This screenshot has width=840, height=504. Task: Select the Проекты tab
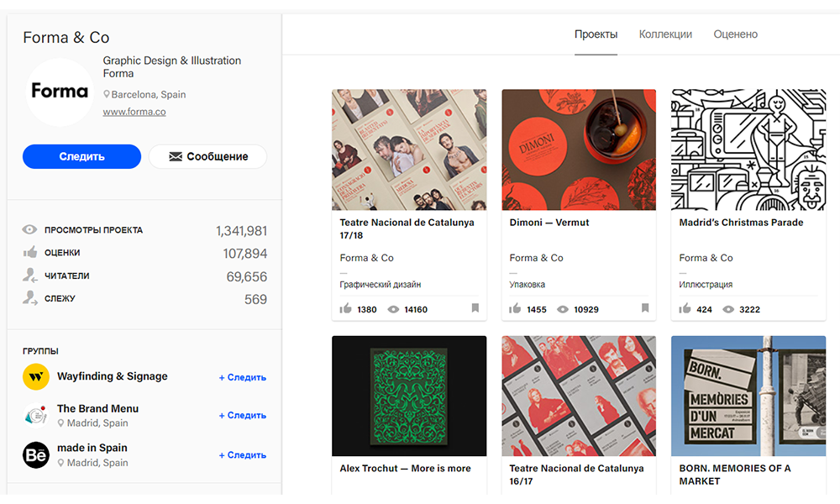(596, 34)
